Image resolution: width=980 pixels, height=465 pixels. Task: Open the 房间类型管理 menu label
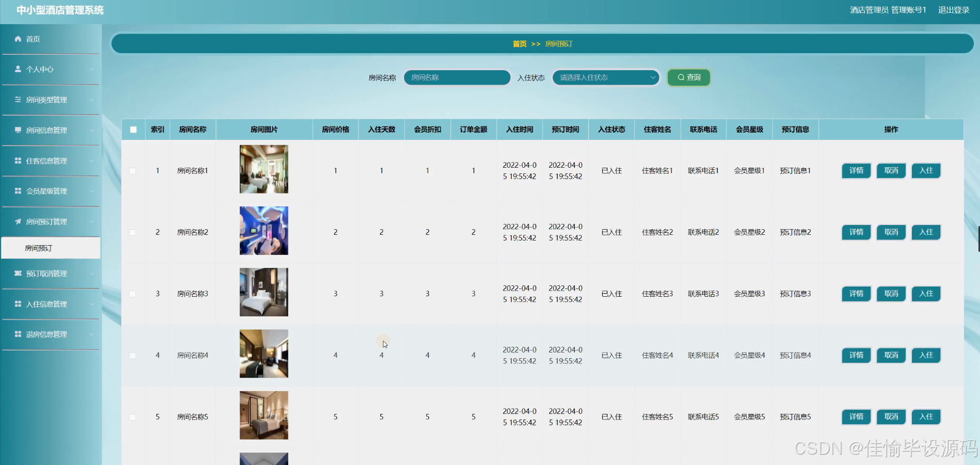pos(46,100)
